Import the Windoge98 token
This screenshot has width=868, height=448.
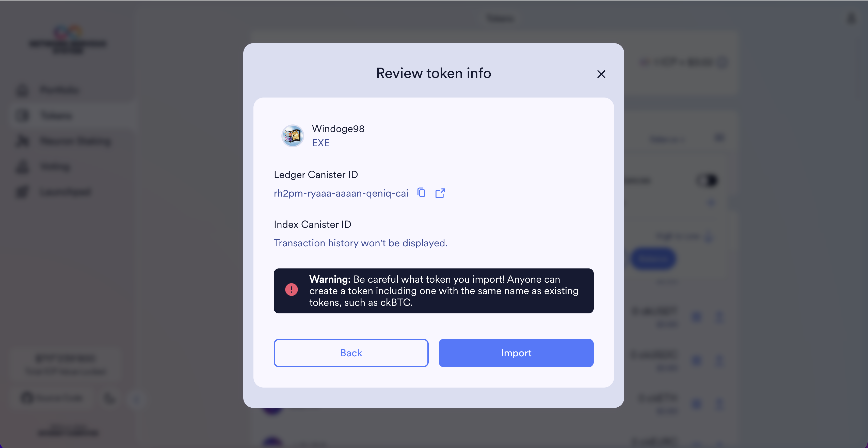[516, 353]
